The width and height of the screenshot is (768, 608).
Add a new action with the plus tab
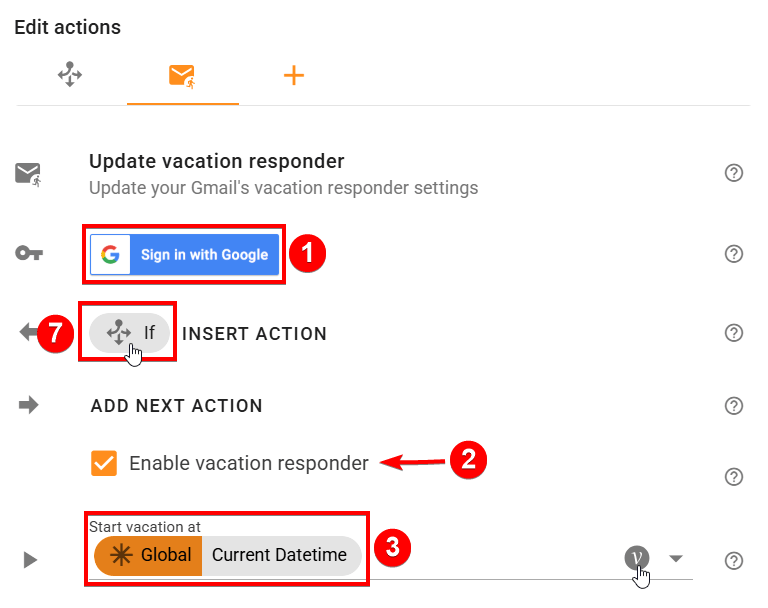293,76
